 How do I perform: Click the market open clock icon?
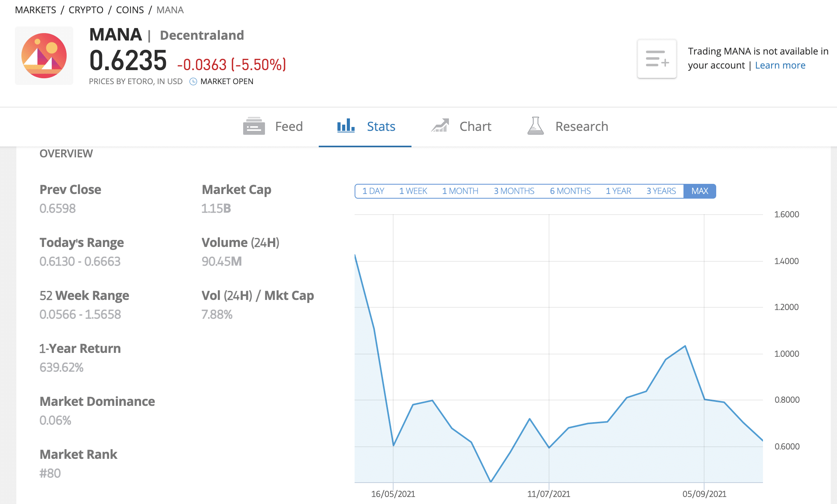tap(193, 81)
